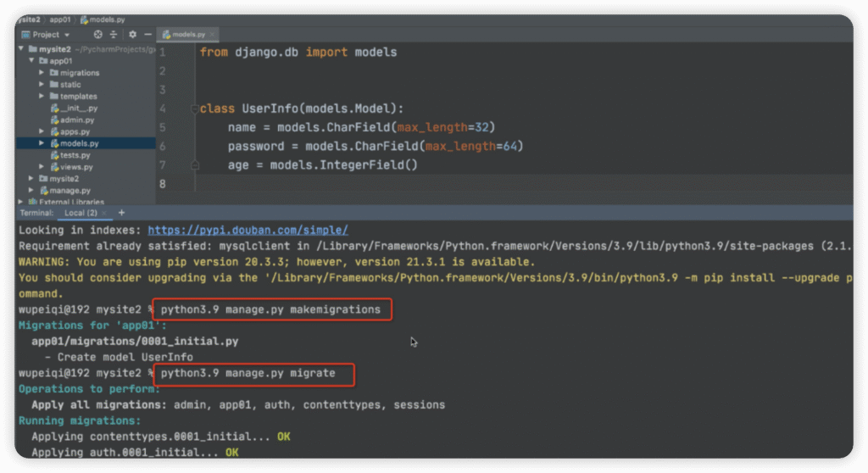Switch to the models.py editor tab
The height and width of the screenshot is (473, 868).
point(187,35)
